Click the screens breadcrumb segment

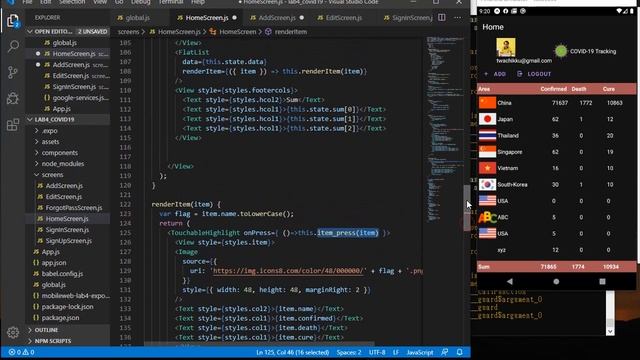pyautogui.click(x=128, y=31)
